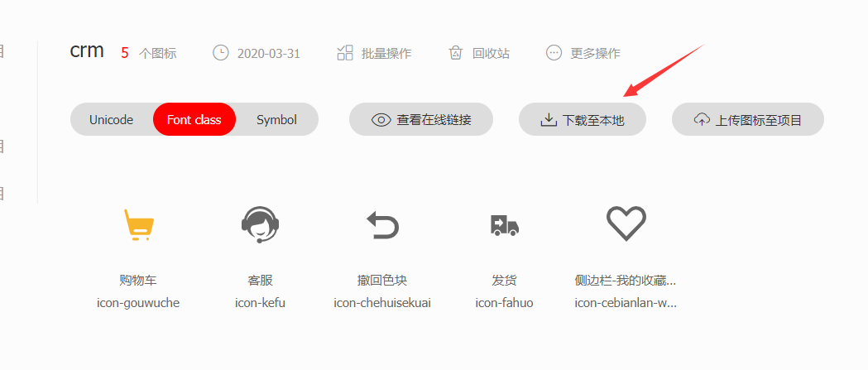
Task: Open the recycle bin basket icon
Action: pyautogui.click(x=456, y=53)
